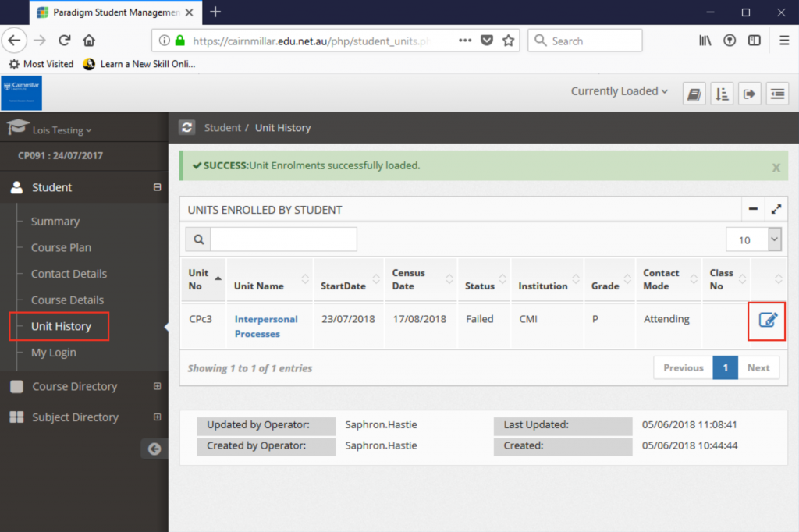Click the indent menu icon in header
Image resolution: width=799 pixels, height=532 pixels.
click(x=777, y=94)
